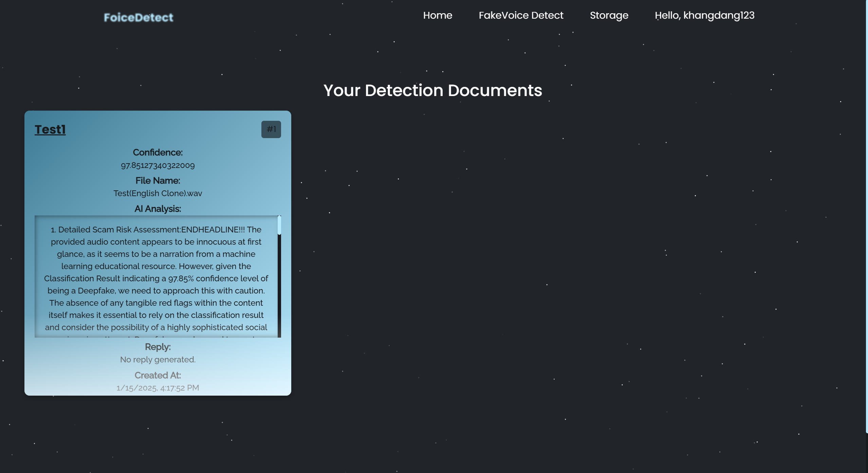Click the confidence value 97.85127340322009
The image size is (868, 473).
click(x=158, y=166)
